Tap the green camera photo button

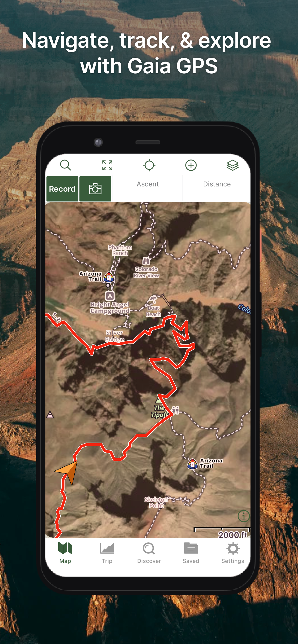(95, 189)
